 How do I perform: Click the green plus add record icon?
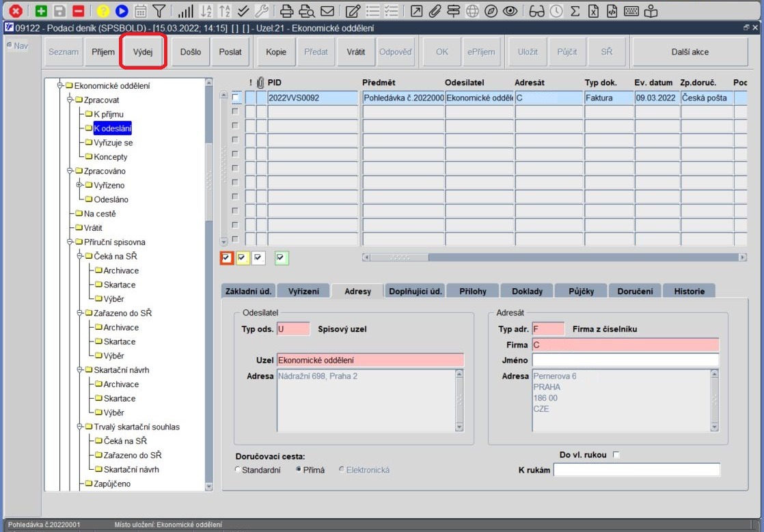41,11
